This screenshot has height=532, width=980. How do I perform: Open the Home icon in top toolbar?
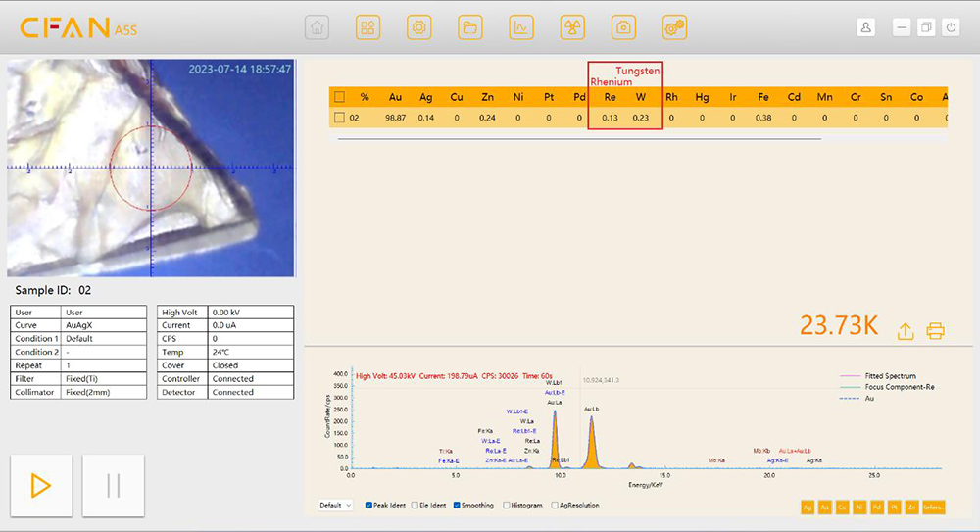[317, 27]
